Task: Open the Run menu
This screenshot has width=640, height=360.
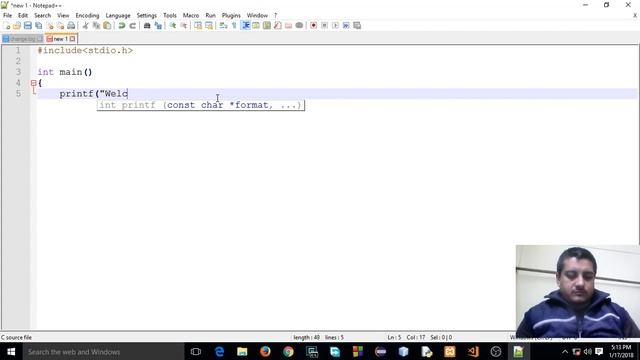Action: [210, 16]
